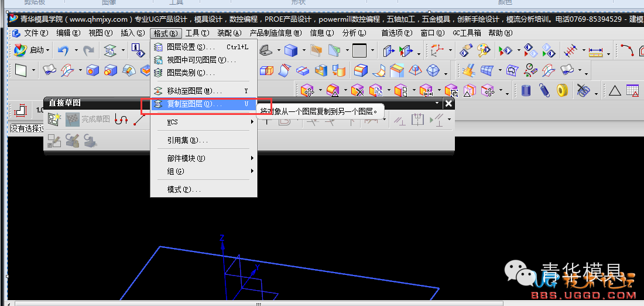Image resolution: width=644 pixels, height=306 pixels.
Task: Choose 复制至图层(O)... menu entry
Action: 204,104
